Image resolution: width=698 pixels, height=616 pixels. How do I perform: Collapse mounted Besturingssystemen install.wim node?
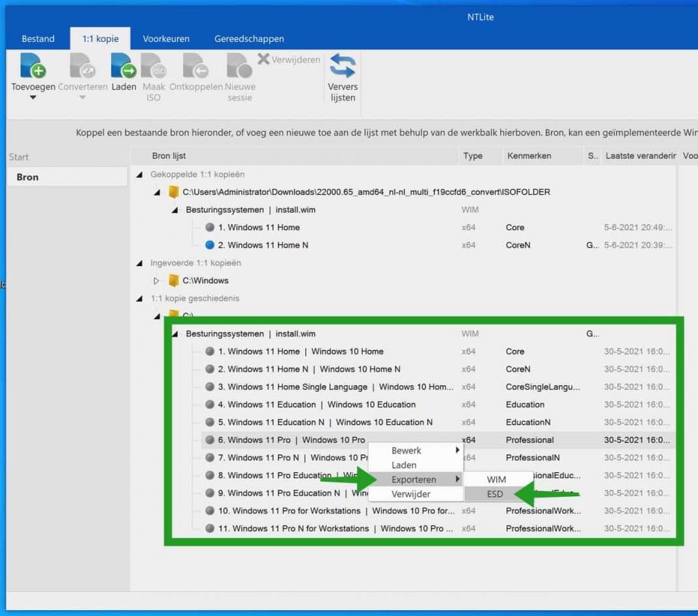point(175,210)
